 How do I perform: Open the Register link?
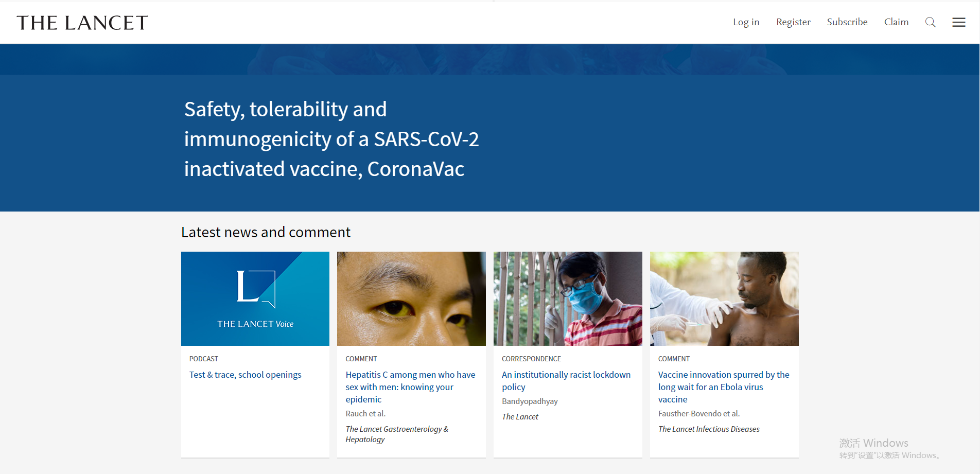(x=793, y=22)
